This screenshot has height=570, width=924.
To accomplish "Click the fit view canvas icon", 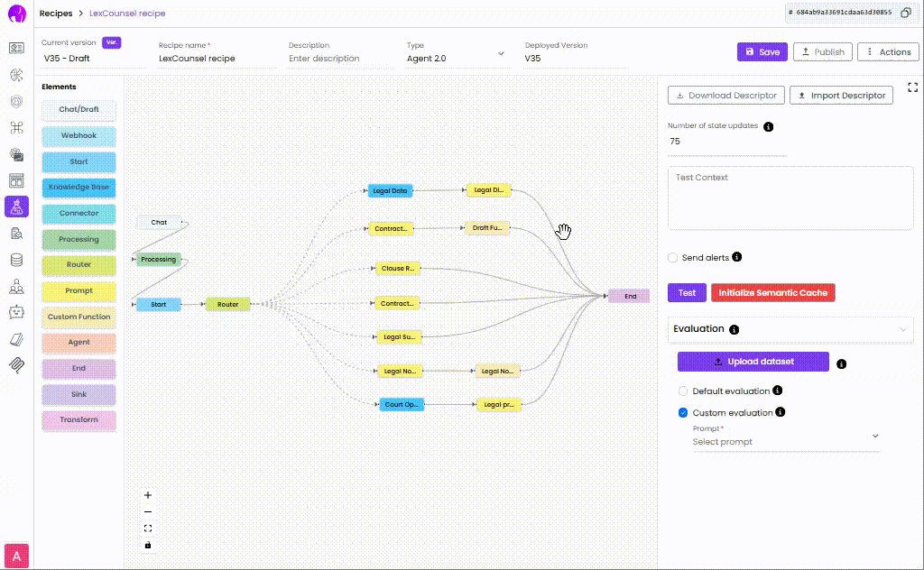I will coord(148,529).
